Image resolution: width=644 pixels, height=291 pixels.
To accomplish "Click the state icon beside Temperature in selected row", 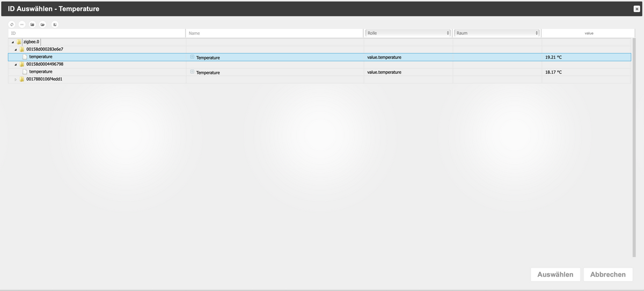I will pos(192,57).
